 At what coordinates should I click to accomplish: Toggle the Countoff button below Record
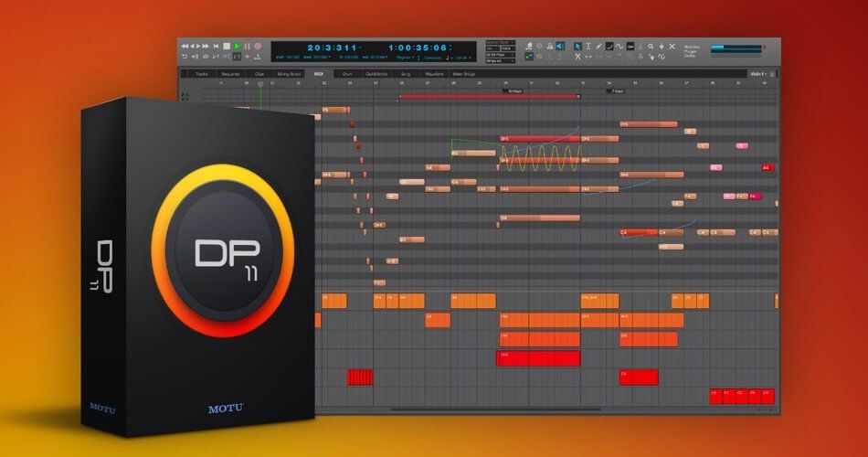(258, 57)
